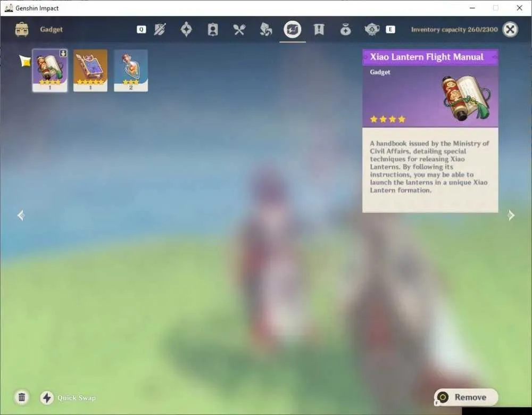Open the Precious Items tab
Screen dimensions: 532x415
[x=345, y=29]
